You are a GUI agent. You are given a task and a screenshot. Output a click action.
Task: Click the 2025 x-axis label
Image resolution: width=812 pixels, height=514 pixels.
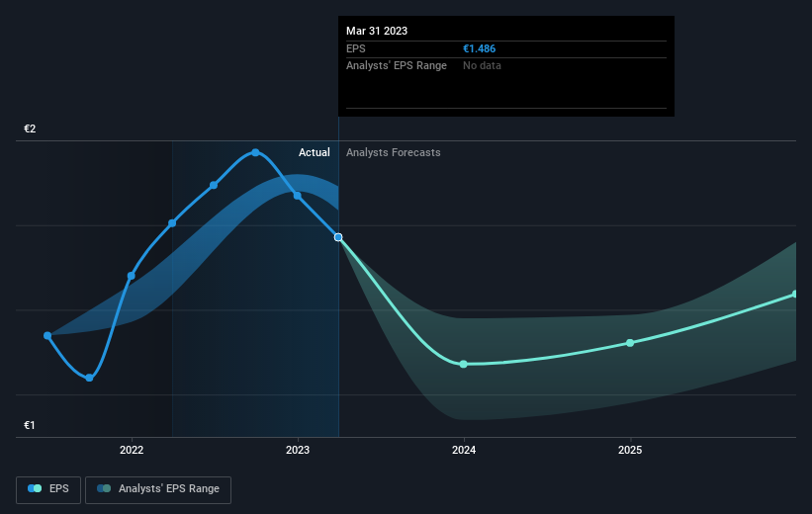pos(630,450)
